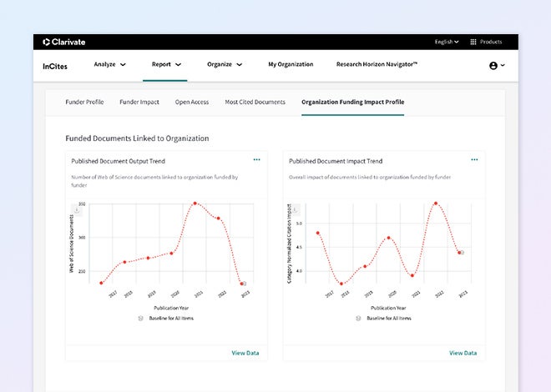Switch to the Most Cited Documents tab
Image resolution: width=551 pixels, height=392 pixels.
tap(255, 102)
